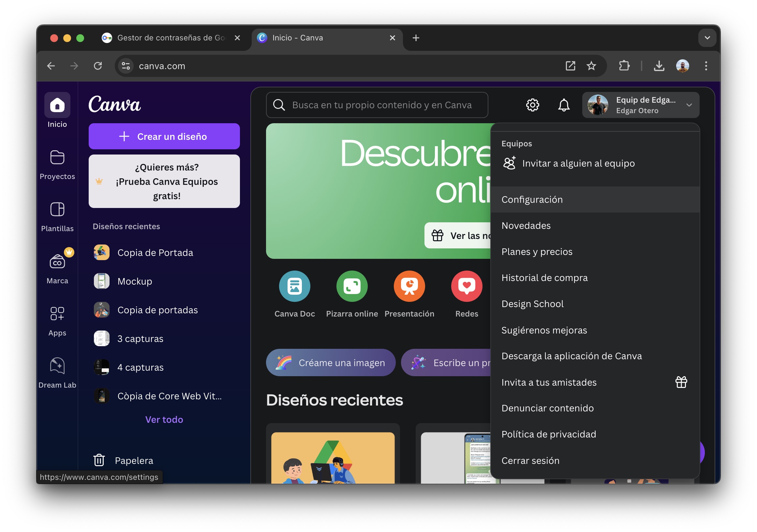Open Proyectos folder icon in sidebar

pyautogui.click(x=57, y=157)
